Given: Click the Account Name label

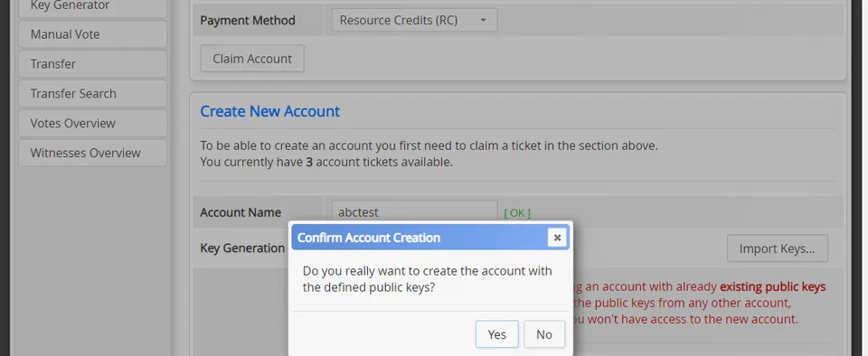Looking at the screenshot, I should click(x=241, y=212).
